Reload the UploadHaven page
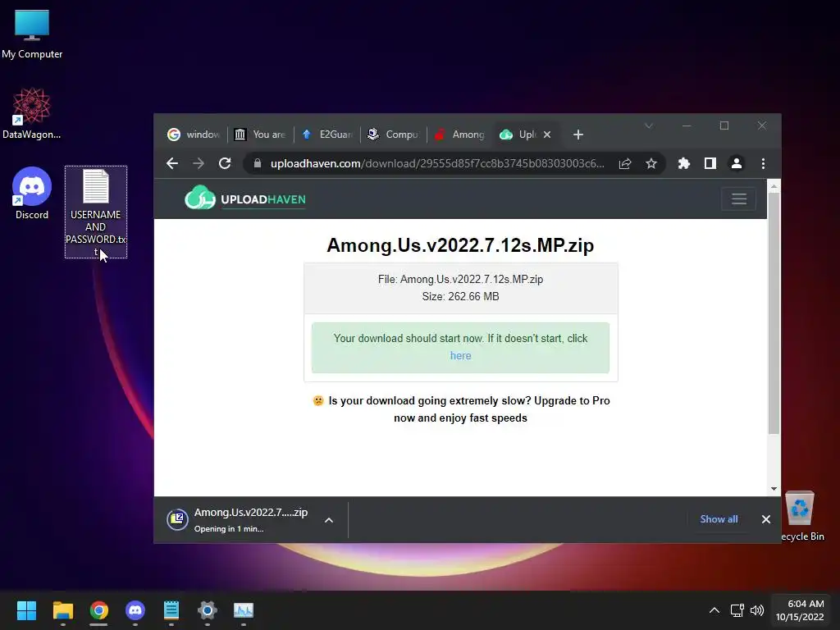 (x=225, y=163)
